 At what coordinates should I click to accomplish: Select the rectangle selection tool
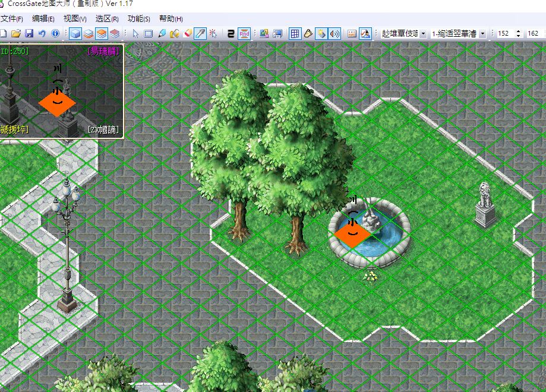(x=149, y=34)
